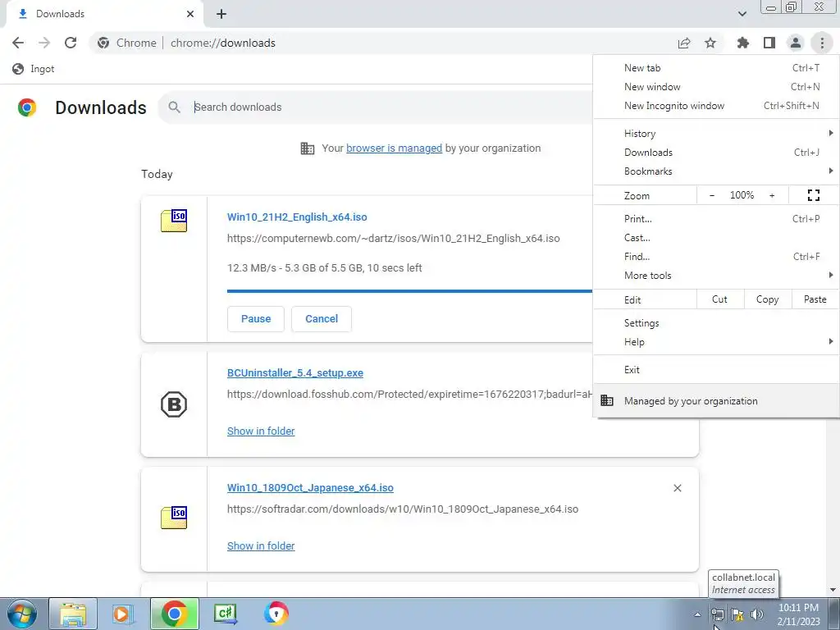This screenshot has width=840, height=630.
Task: Decrease zoom with minus button
Action: 711,195
